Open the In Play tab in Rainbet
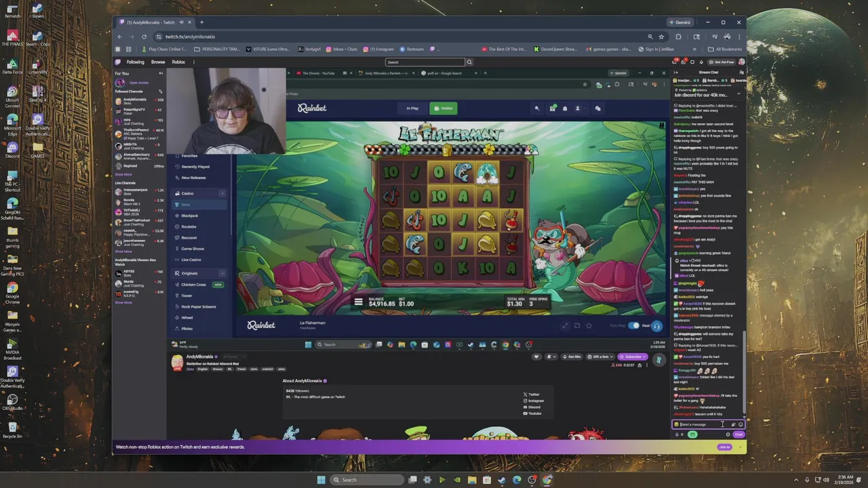 tap(412, 108)
